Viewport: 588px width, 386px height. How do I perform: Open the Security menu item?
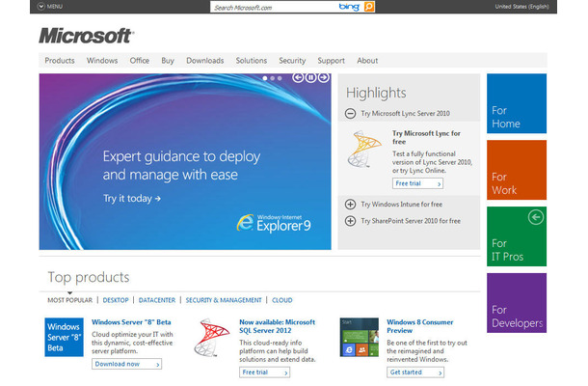(292, 61)
